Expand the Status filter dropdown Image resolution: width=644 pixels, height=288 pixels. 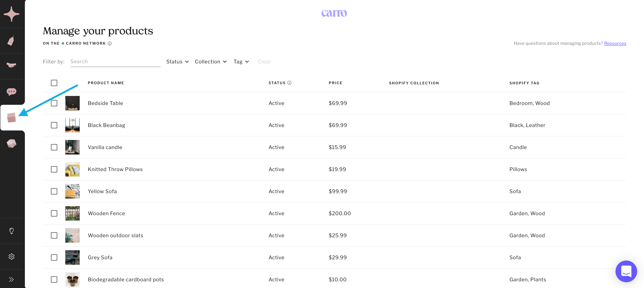click(x=177, y=62)
